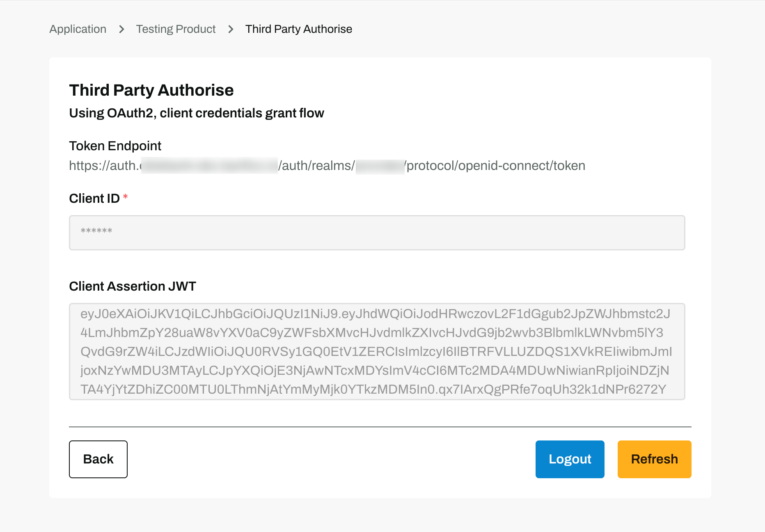
Task: Click the blurred domain in the token URL
Action: coord(209,166)
